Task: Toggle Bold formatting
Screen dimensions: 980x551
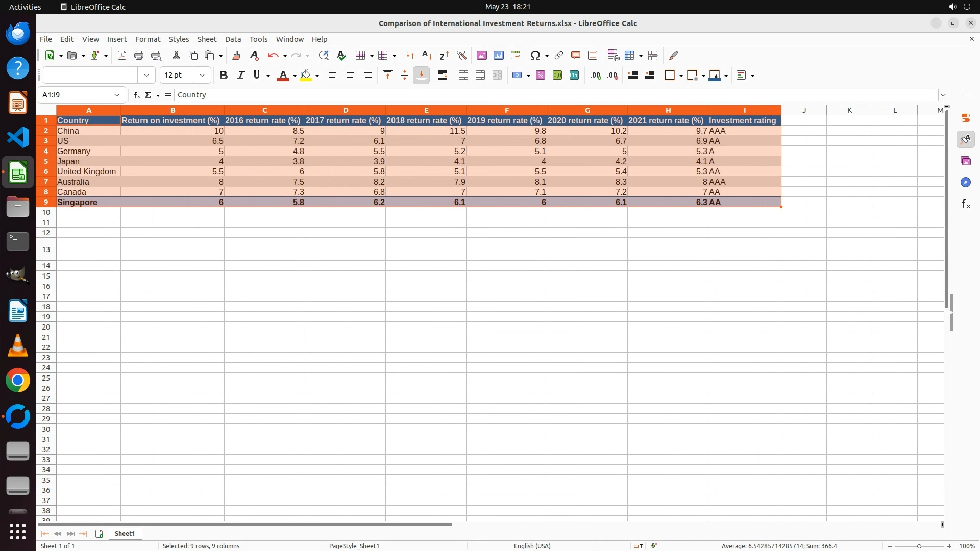Action: click(x=223, y=76)
